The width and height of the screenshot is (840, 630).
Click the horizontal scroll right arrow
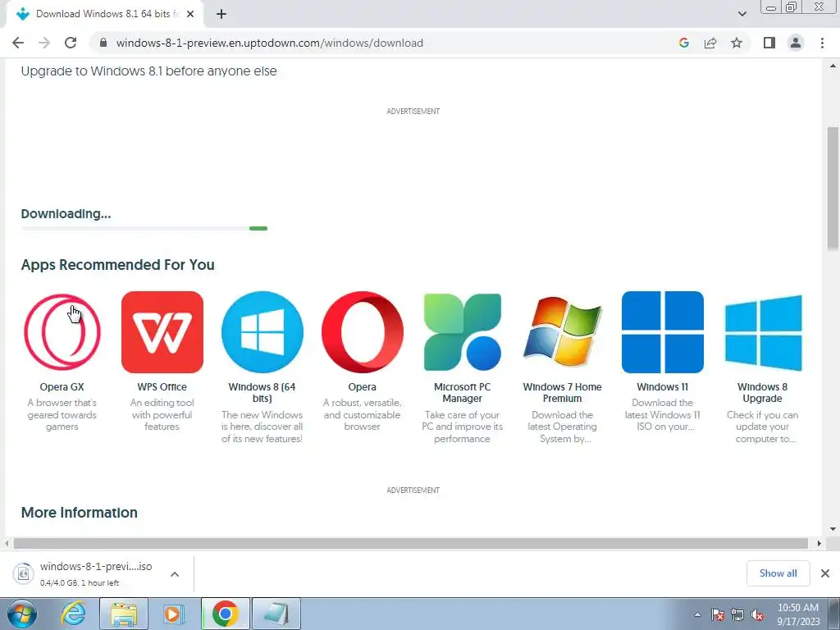click(819, 543)
